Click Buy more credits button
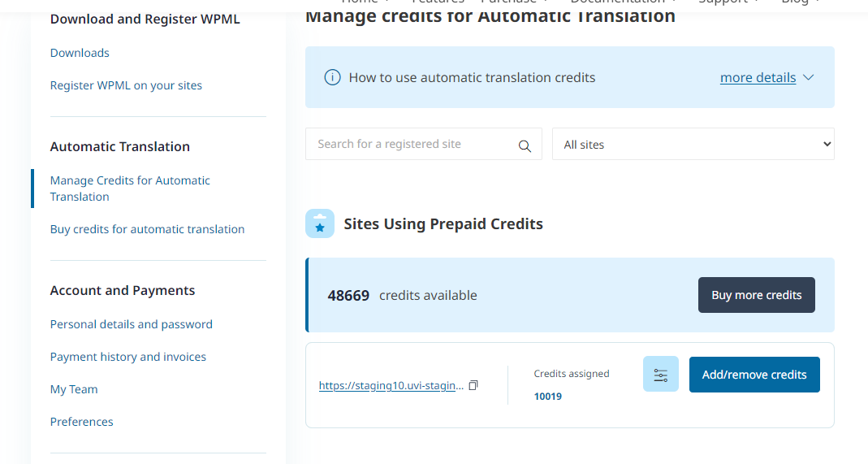The width and height of the screenshot is (868, 464). pos(756,295)
